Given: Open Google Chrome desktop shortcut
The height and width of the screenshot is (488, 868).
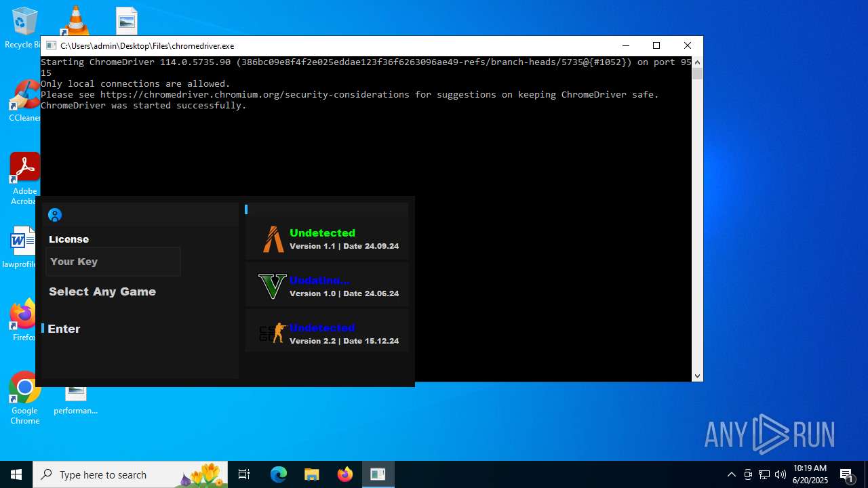Looking at the screenshot, I should [24, 399].
